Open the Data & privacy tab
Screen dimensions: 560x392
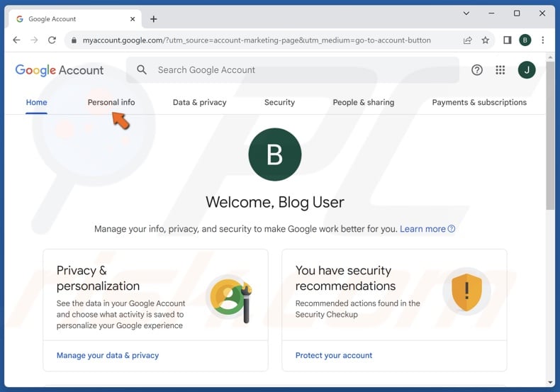click(200, 103)
